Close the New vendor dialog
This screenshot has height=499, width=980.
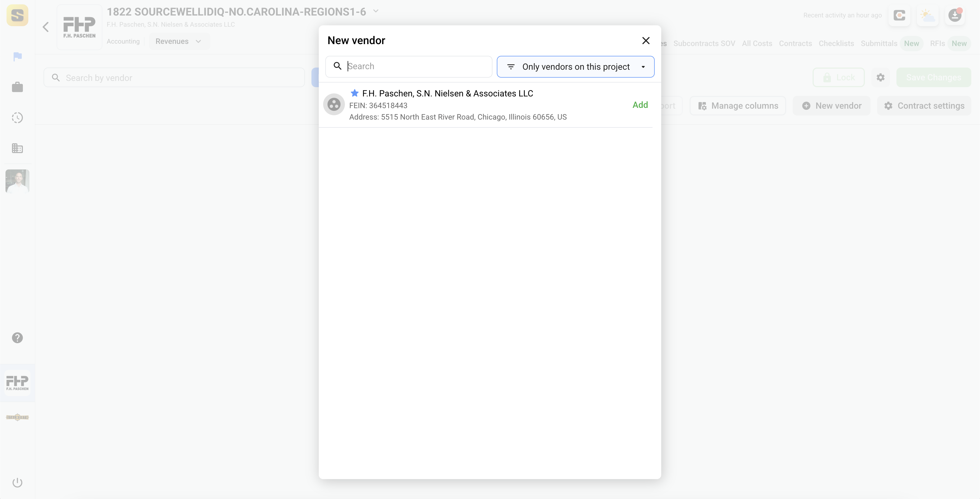point(646,41)
